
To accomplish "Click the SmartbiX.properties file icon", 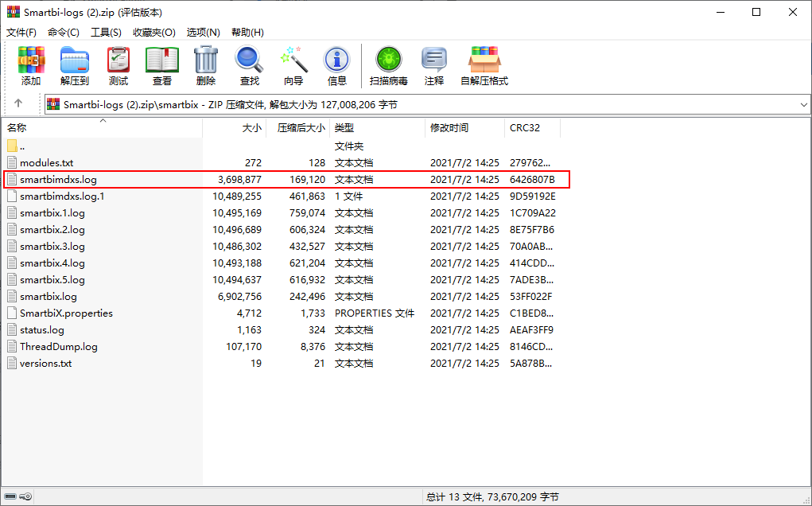I will [12, 313].
